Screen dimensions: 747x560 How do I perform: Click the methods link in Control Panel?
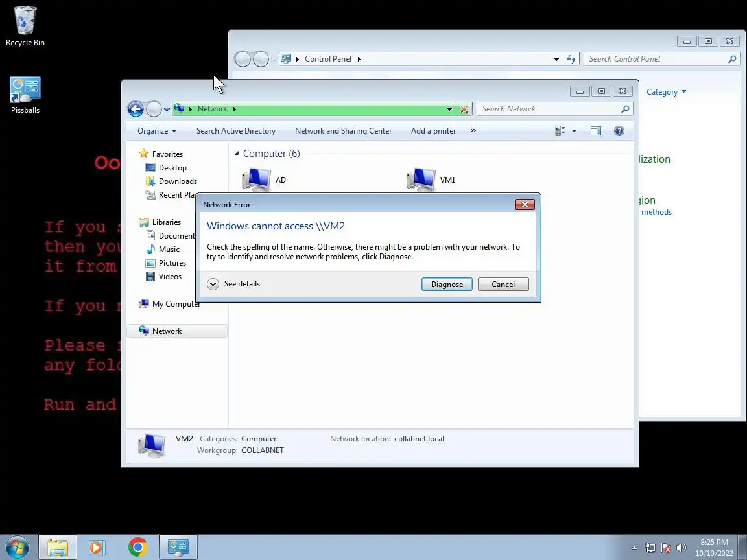click(x=656, y=212)
